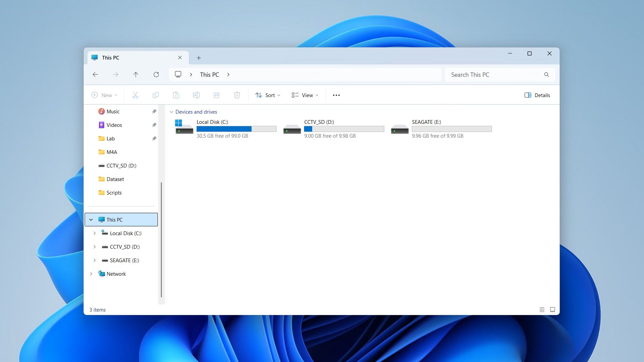Image resolution: width=644 pixels, height=362 pixels.
Task: Click the Delete trash icon
Action: click(237, 95)
